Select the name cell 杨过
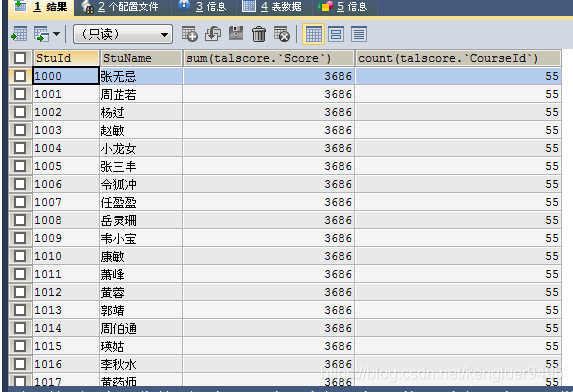The height and width of the screenshot is (392, 573). [x=141, y=112]
